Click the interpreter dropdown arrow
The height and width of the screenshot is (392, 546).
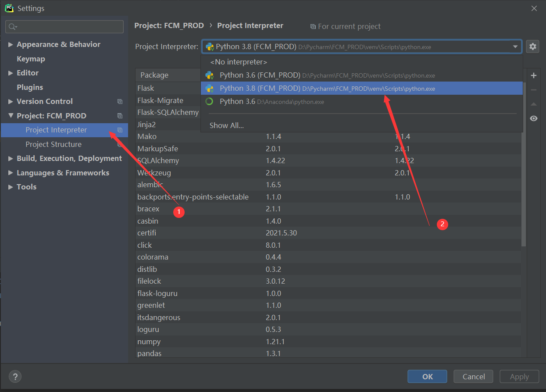point(515,47)
